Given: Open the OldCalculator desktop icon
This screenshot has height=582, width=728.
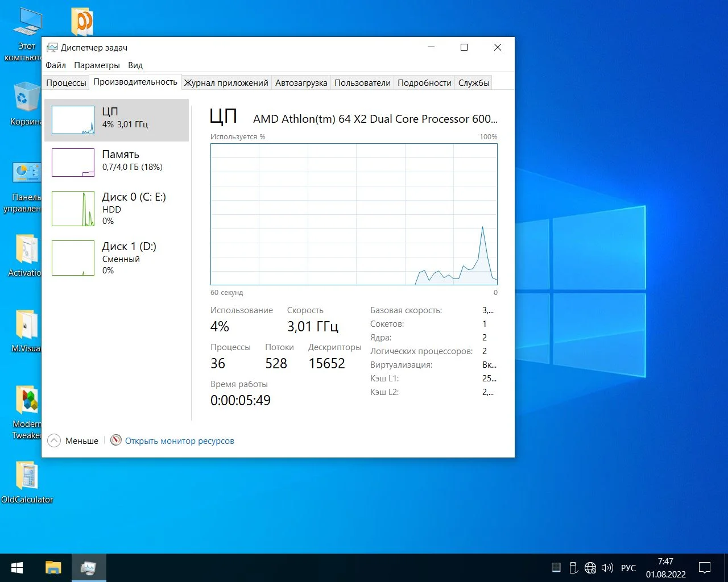Looking at the screenshot, I should pyautogui.click(x=27, y=483).
